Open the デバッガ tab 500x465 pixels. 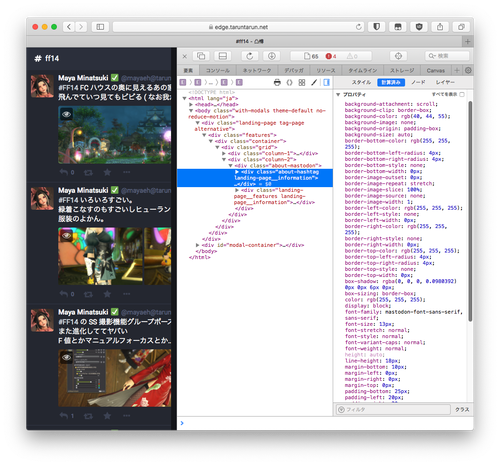[x=294, y=70]
